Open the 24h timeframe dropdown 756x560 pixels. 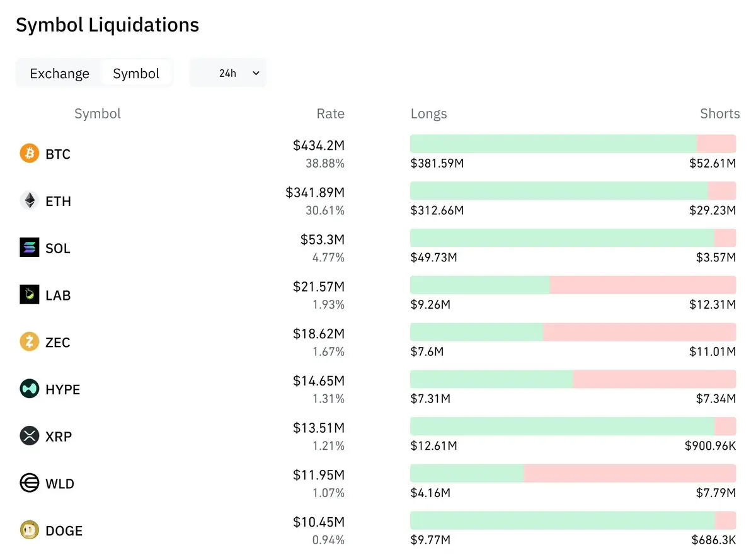tap(227, 73)
